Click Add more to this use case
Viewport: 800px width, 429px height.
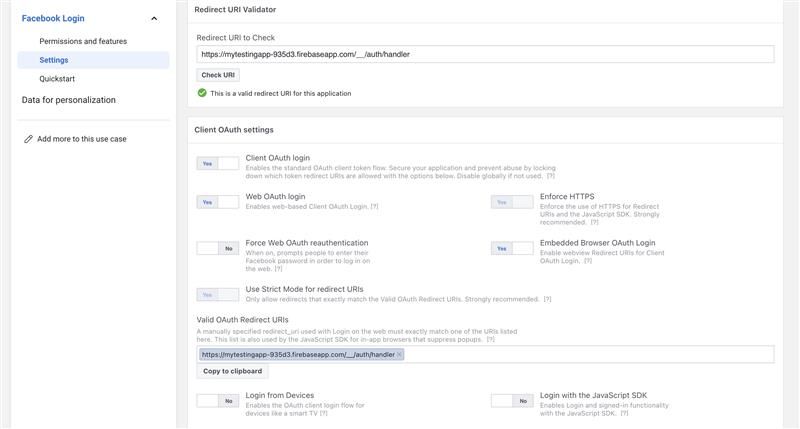82,139
